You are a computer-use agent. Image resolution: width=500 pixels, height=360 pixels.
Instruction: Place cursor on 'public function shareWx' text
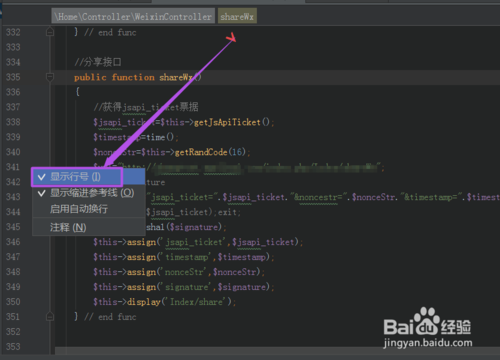[x=133, y=77]
